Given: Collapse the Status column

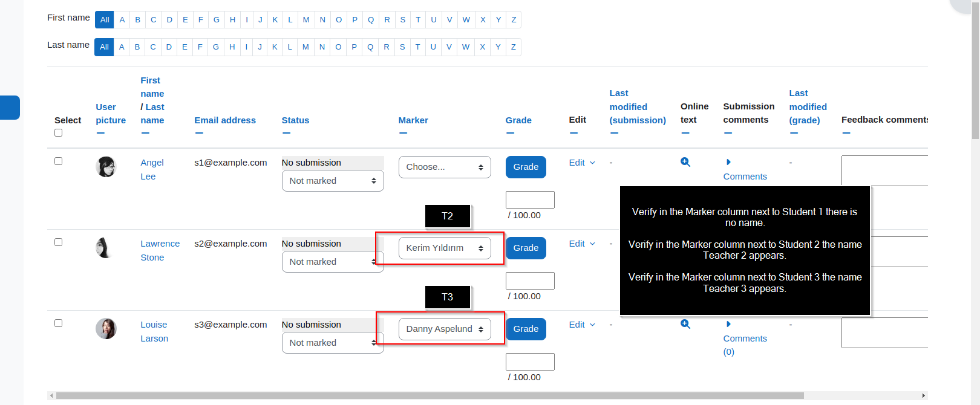Looking at the screenshot, I should 286,133.
